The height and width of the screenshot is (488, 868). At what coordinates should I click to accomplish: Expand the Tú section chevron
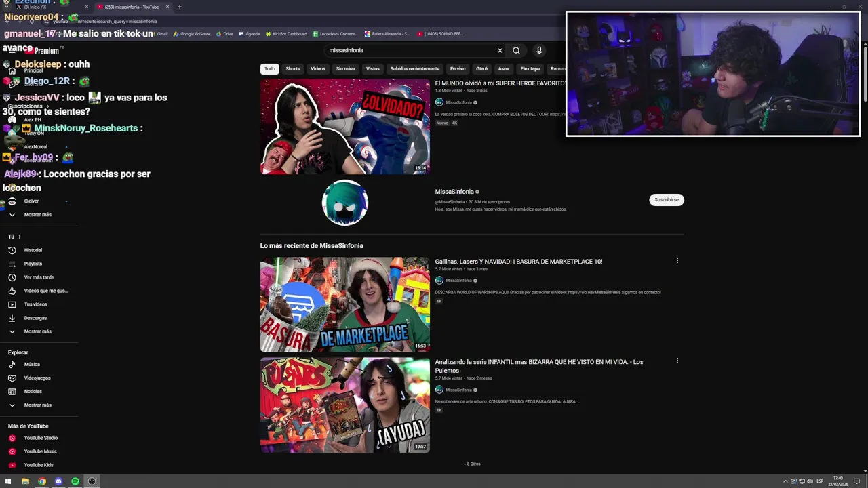[20, 237]
